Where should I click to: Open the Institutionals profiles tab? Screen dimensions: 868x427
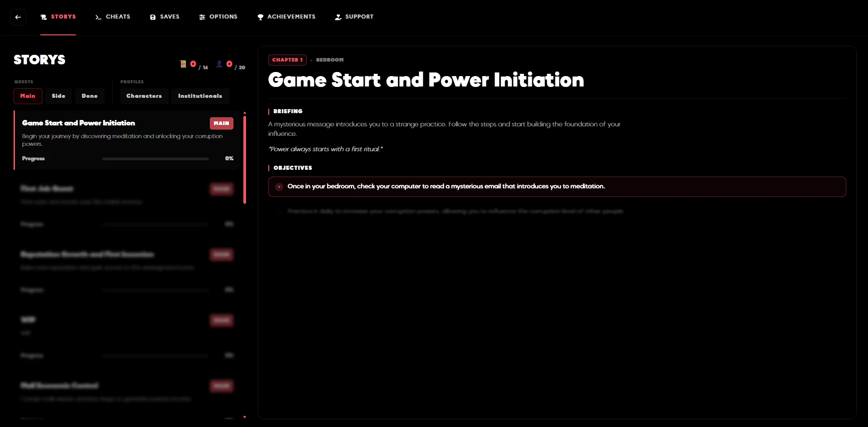[200, 96]
